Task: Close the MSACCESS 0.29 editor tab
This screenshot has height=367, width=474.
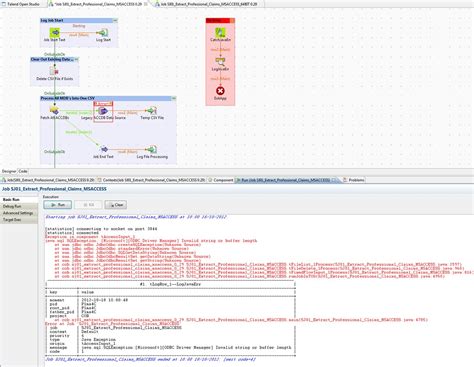Action: (x=146, y=4)
